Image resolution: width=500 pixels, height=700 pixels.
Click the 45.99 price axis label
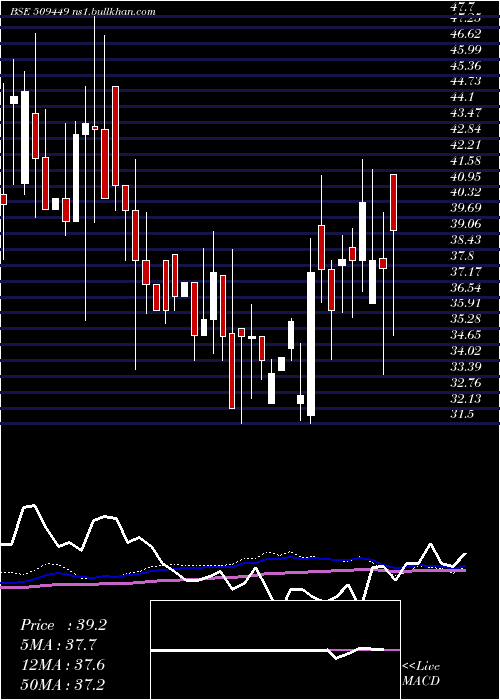point(466,50)
